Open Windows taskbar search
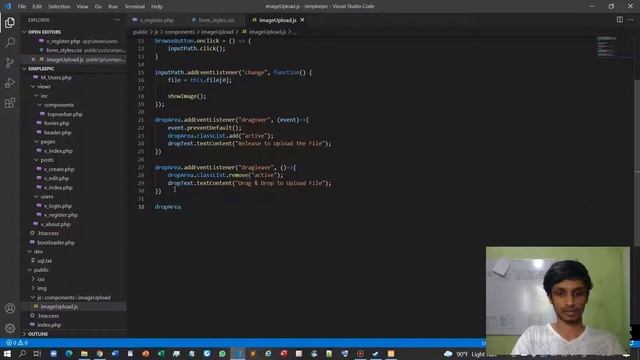Viewport: 640px width, 360px height. pyautogui.click(x=22, y=354)
